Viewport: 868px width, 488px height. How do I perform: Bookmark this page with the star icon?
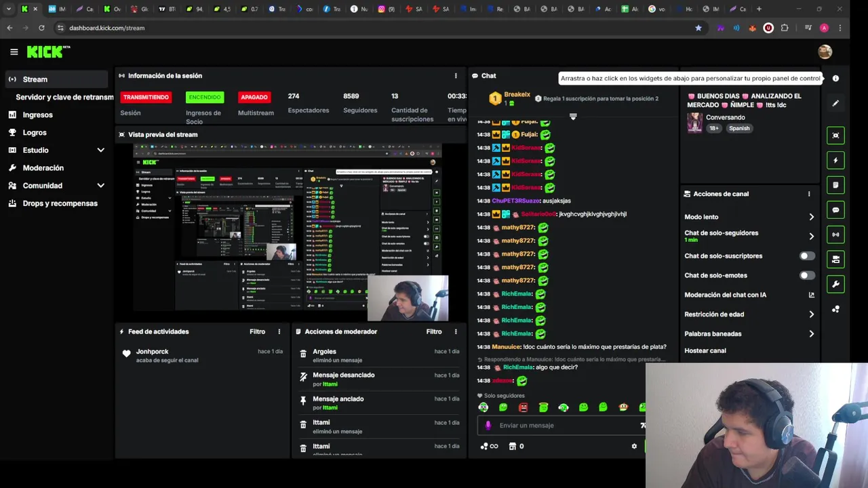coord(698,28)
